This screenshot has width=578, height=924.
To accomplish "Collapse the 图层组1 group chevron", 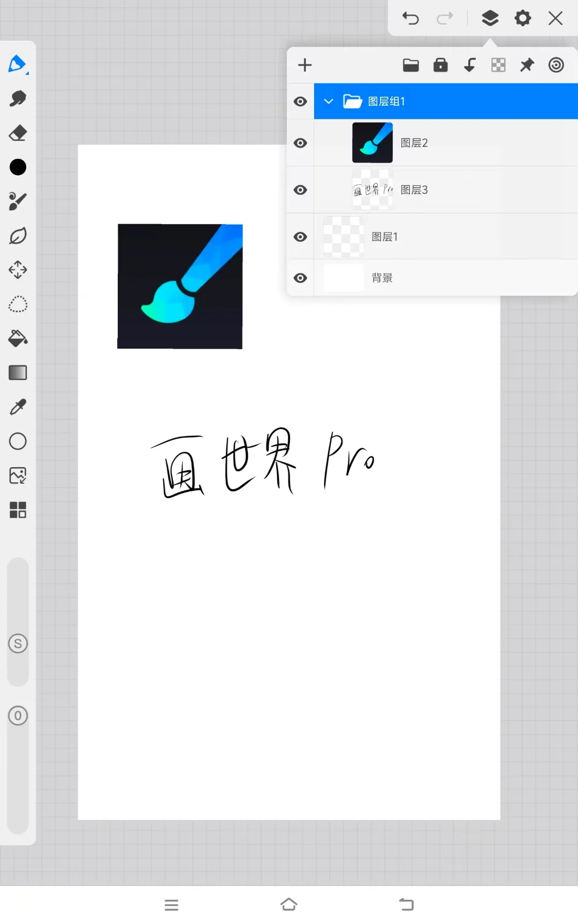I will 329,101.
